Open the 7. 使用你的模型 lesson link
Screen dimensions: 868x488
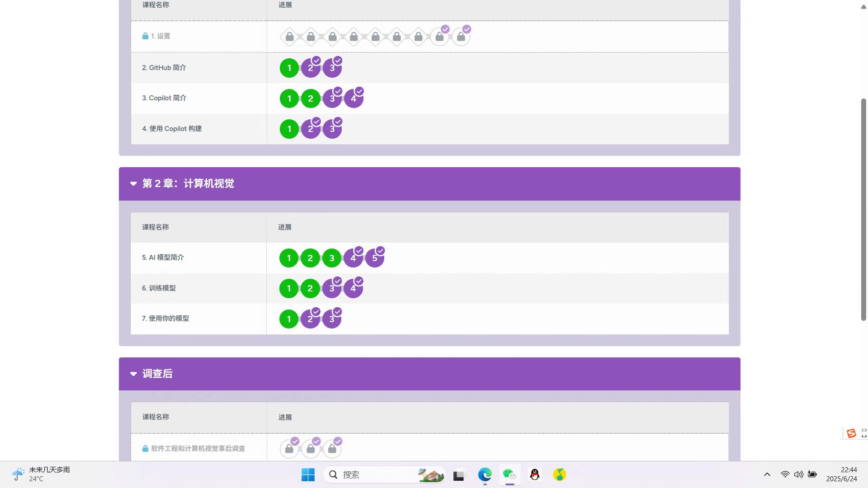[165, 319]
